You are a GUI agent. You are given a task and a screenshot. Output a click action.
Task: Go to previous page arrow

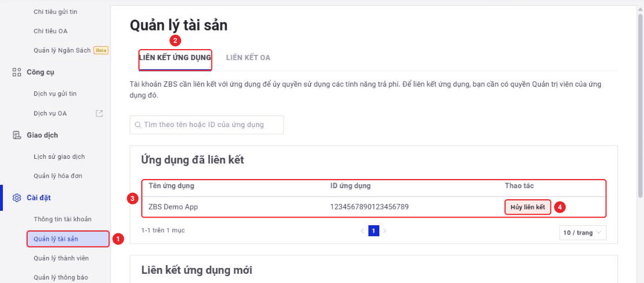[x=362, y=231]
